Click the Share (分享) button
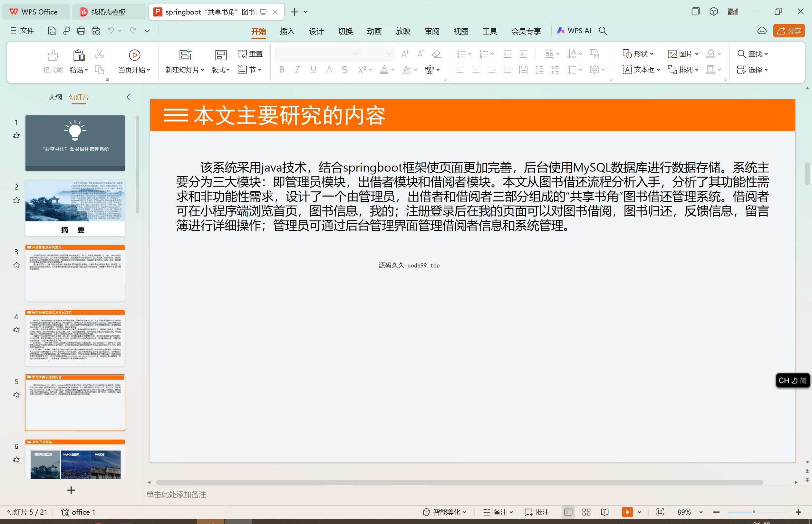812x524 pixels. coord(789,31)
